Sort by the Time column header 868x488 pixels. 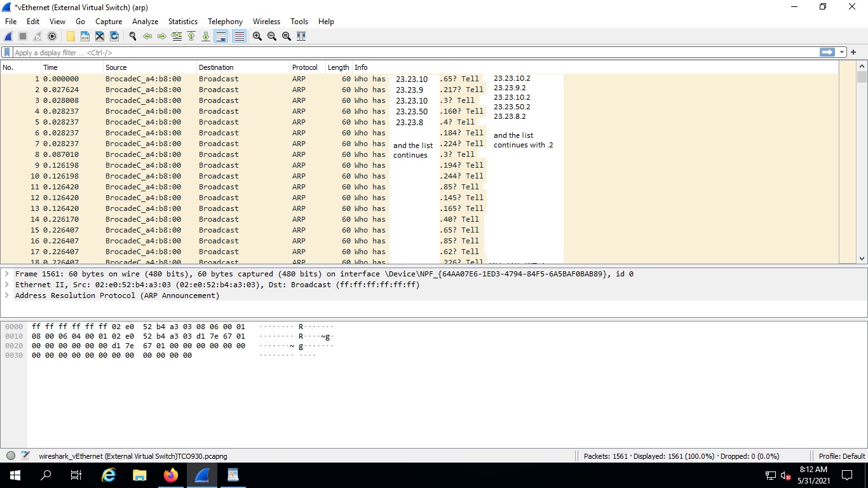(x=72, y=67)
